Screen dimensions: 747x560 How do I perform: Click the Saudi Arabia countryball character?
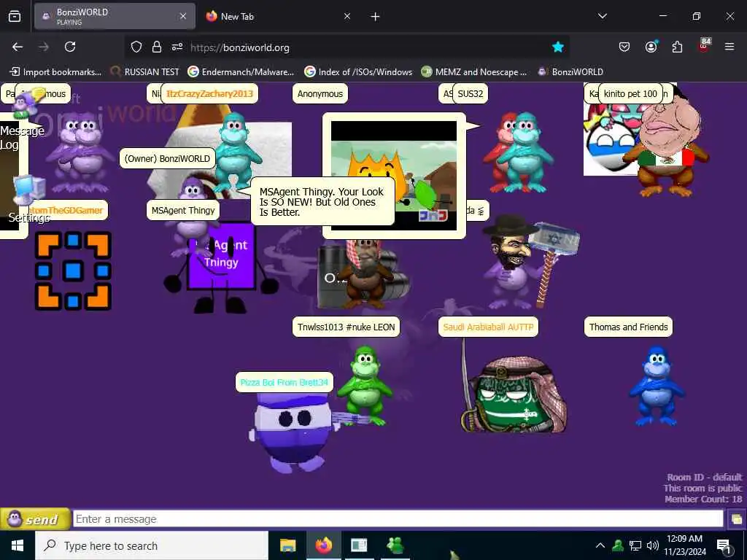[514, 394]
